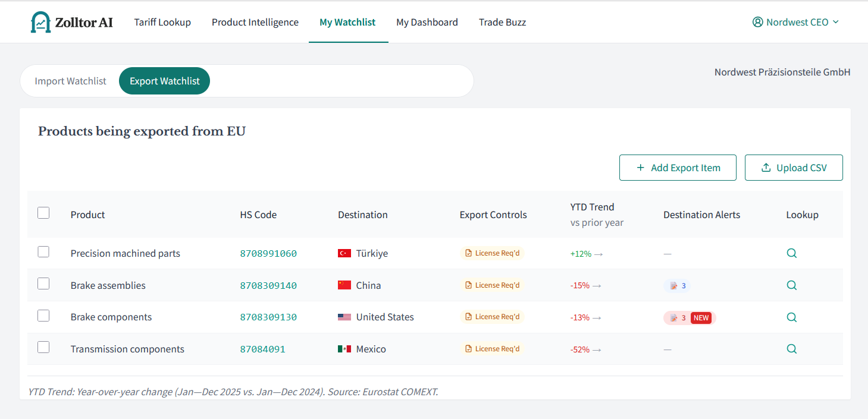
Task: Click the Türkiye flag icon
Action: (x=344, y=253)
